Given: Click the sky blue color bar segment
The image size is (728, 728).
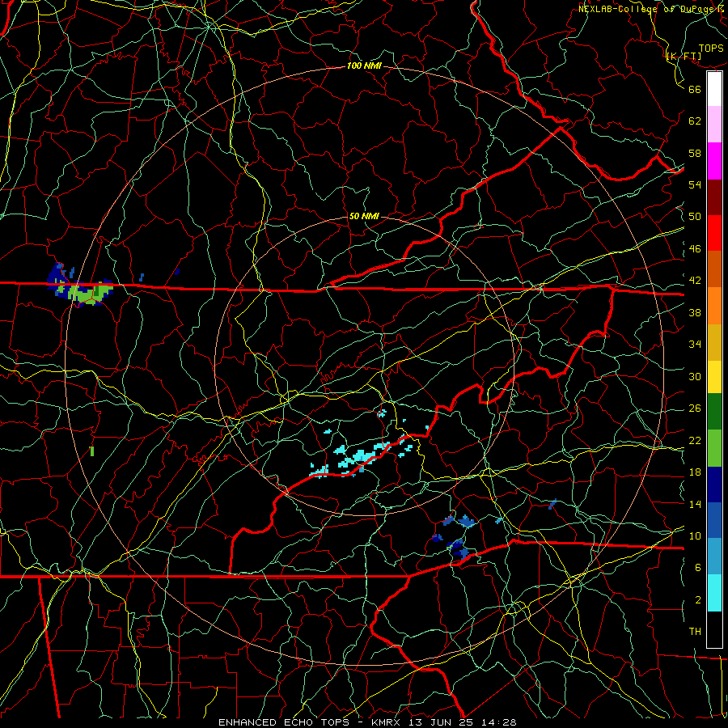Looking at the screenshot, I should 714,557.
